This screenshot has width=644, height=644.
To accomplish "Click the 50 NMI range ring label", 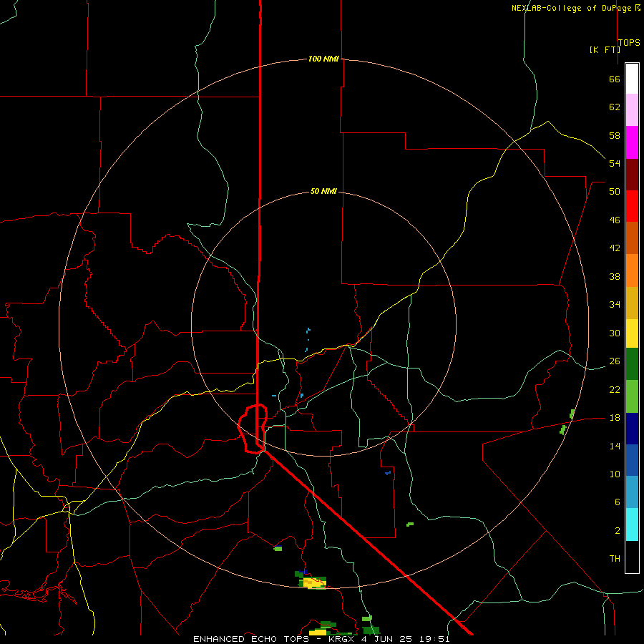I will [x=323, y=191].
